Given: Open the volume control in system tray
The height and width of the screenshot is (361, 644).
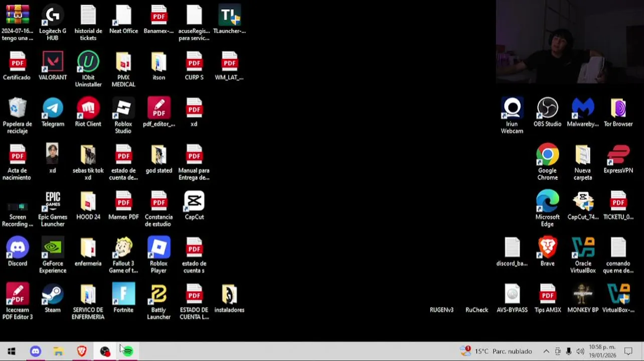Looking at the screenshot, I should pos(580,351).
